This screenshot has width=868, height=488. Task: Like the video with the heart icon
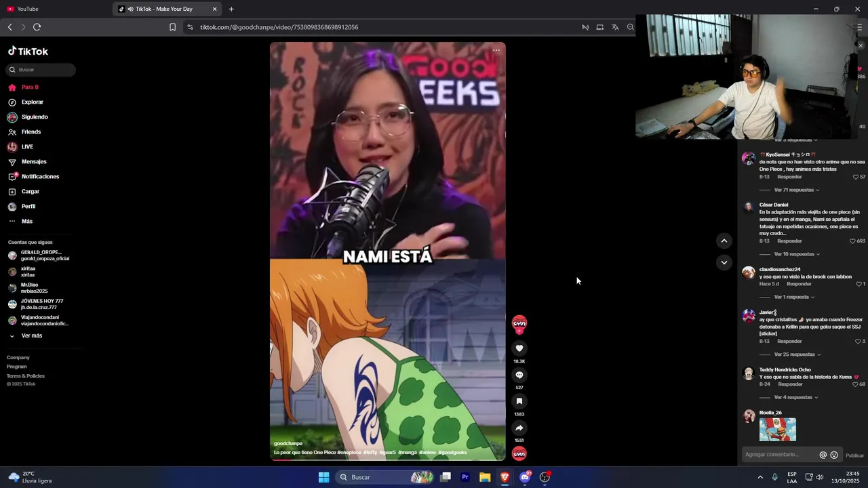[x=519, y=348]
